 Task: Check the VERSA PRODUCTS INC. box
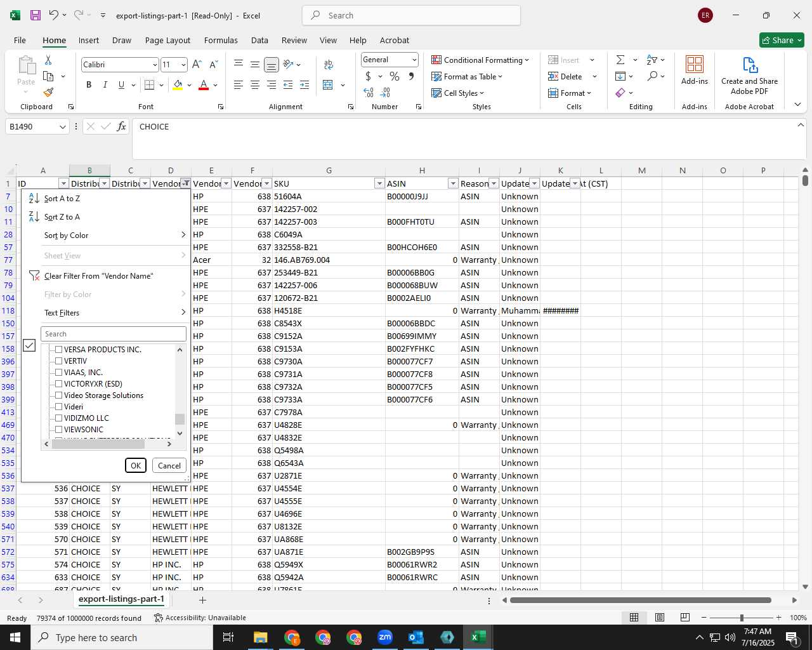pyautogui.click(x=59, y=350)
